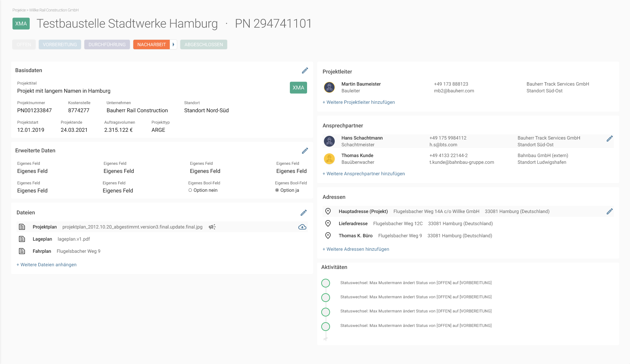Click 'Bahnbau GmbH (extern)' company text
Viewport: 630px width, 364px height.
pyautogui.click(x=543, y=155)
